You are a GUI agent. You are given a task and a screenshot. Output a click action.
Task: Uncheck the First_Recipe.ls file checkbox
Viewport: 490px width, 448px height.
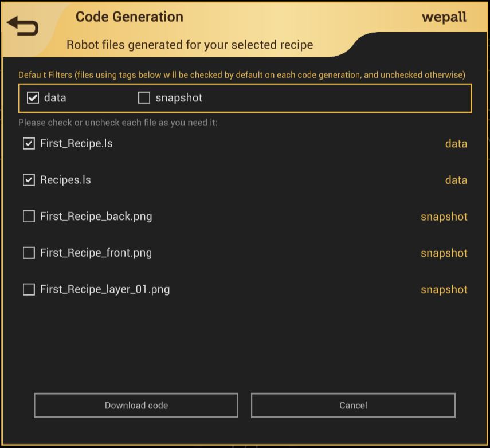pyautogui.click(x=29, y=144)
